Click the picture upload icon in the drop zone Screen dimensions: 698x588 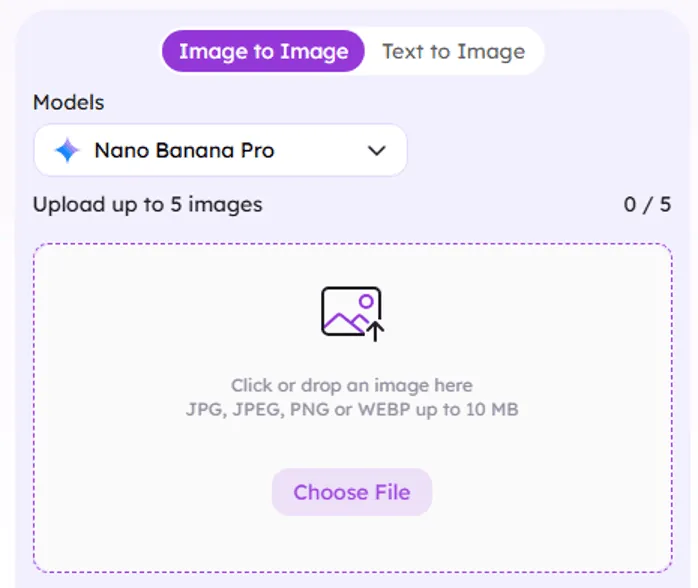[x=351, y=312]
